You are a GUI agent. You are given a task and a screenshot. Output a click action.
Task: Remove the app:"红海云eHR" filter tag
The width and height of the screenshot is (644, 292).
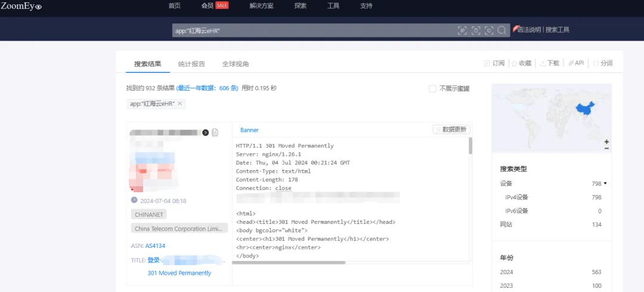pos(180,104)
